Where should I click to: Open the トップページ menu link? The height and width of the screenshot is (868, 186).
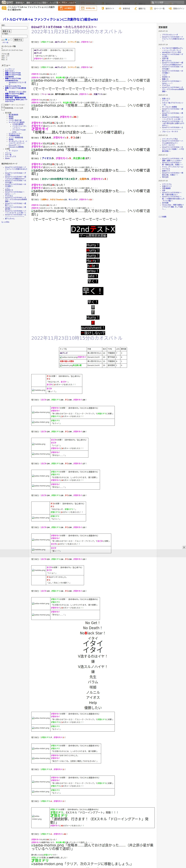coord(10,69)
